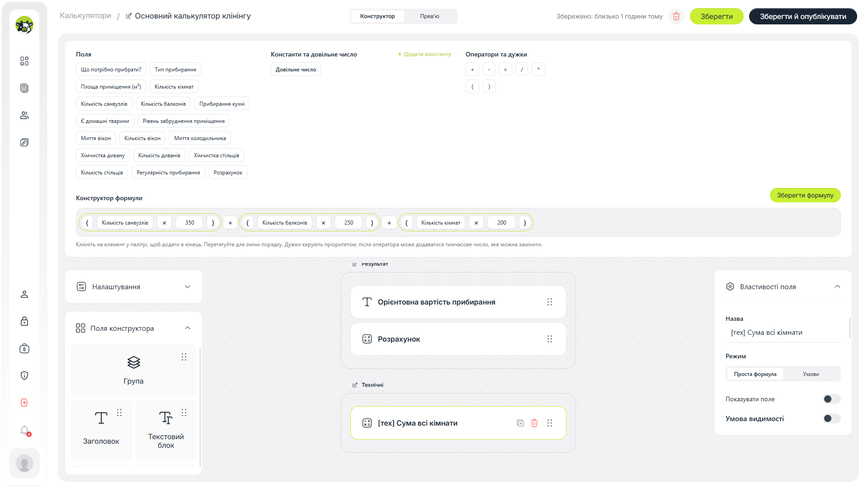The height and width of the screenshot is (488, 868).
Task: Add the Площа приміщення (м²) field chip
Action: pos(111,87)
